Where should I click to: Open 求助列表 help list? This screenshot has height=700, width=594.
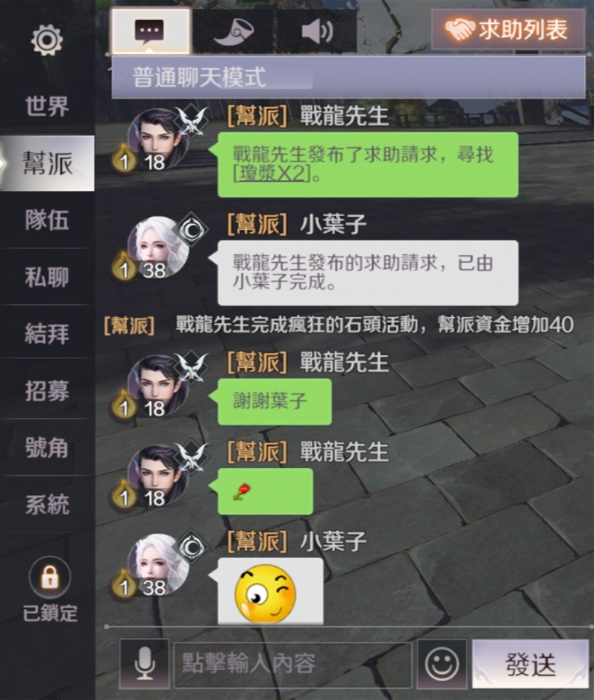tap(508, 29)
